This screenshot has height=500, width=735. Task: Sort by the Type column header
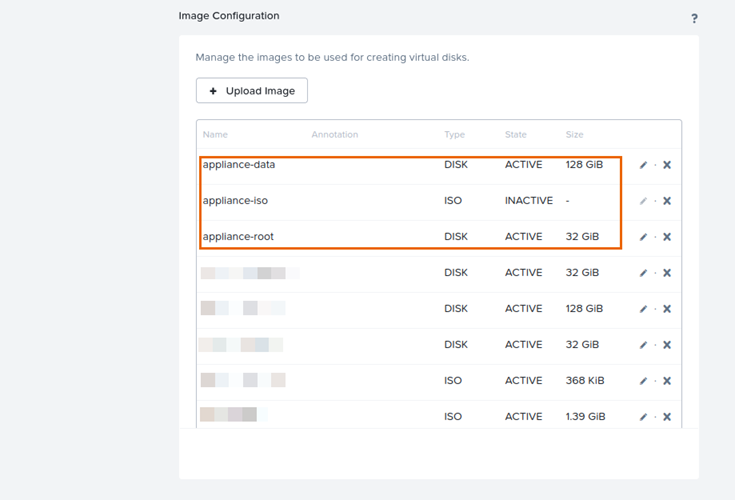point(454,135)
